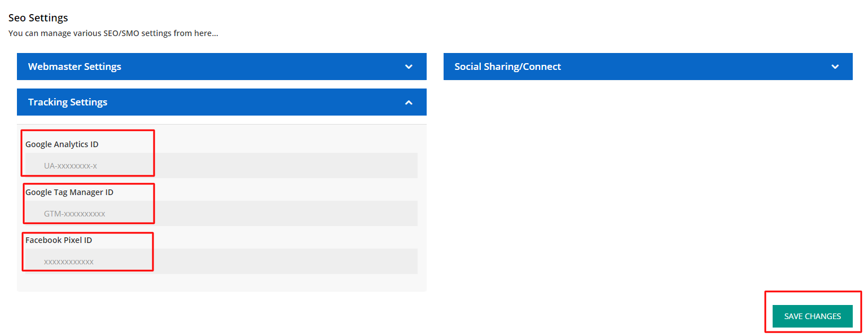Click the Google Analytics ID label
Image resolution: width=868 pixels, height=336 pixels.
(x=62, y=144)
